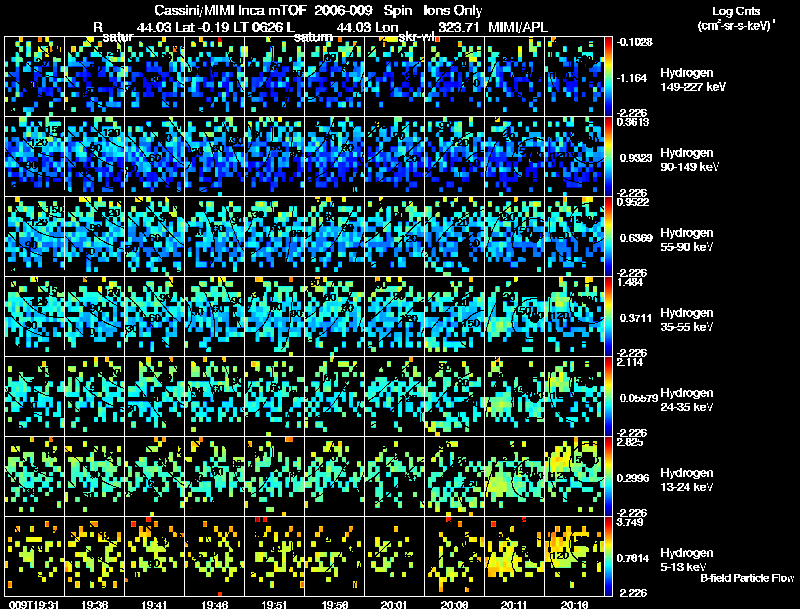Click the 2.114 color scale value

pyautogui.click(x=630, y=362)
